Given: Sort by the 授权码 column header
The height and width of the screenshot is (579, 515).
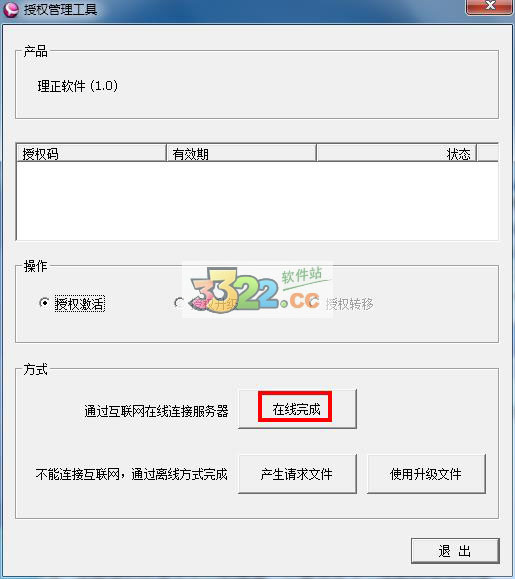Looking at the screenshot, I should 91,153.
